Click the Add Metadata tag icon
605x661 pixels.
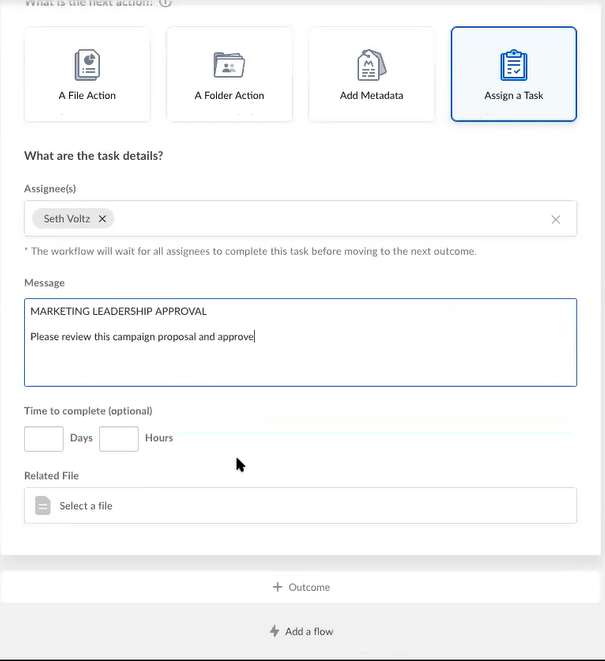371,65
